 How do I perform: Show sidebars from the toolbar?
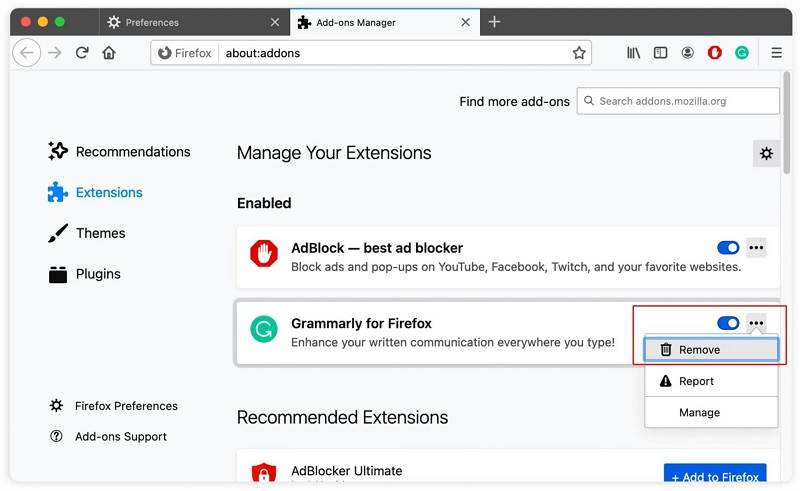coord(660,53)
